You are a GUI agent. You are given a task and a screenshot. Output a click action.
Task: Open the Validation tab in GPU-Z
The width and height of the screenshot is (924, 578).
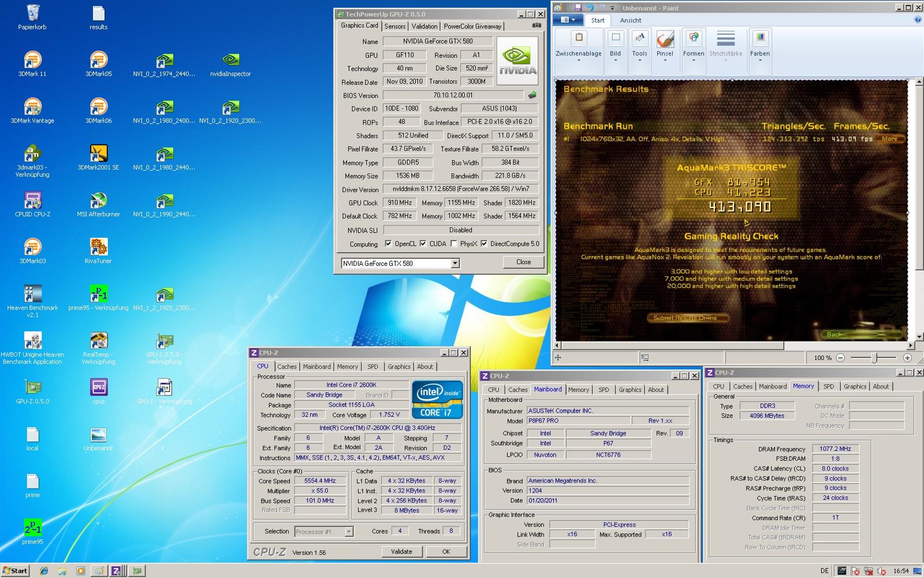pos(424,26)
